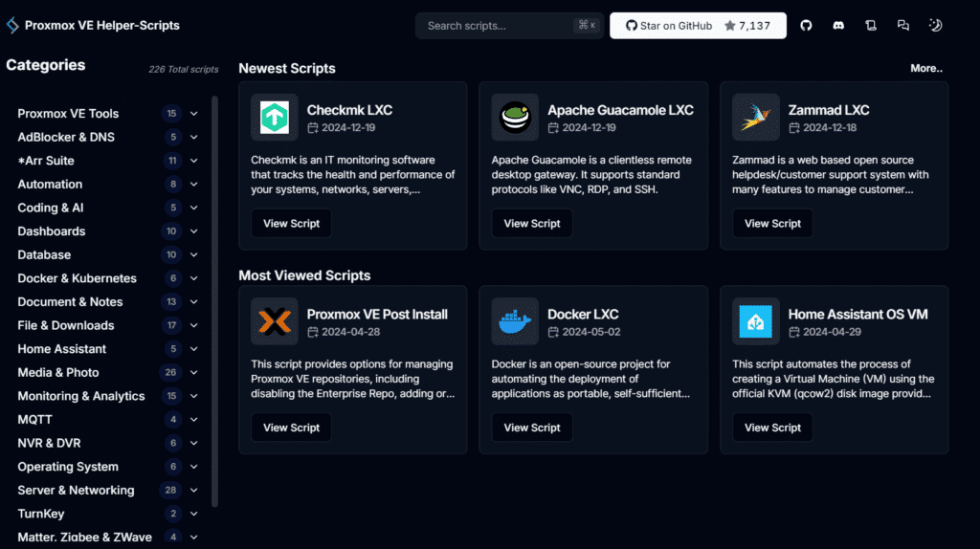
Task: Open the GitHub icon link in header
Action: coord(806,26)
